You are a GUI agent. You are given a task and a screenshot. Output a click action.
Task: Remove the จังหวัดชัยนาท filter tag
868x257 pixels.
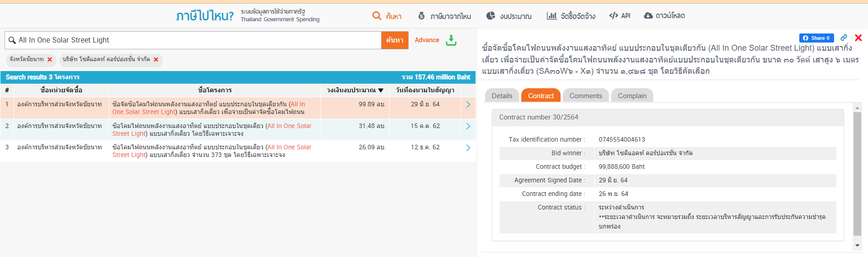coord(50,60)
